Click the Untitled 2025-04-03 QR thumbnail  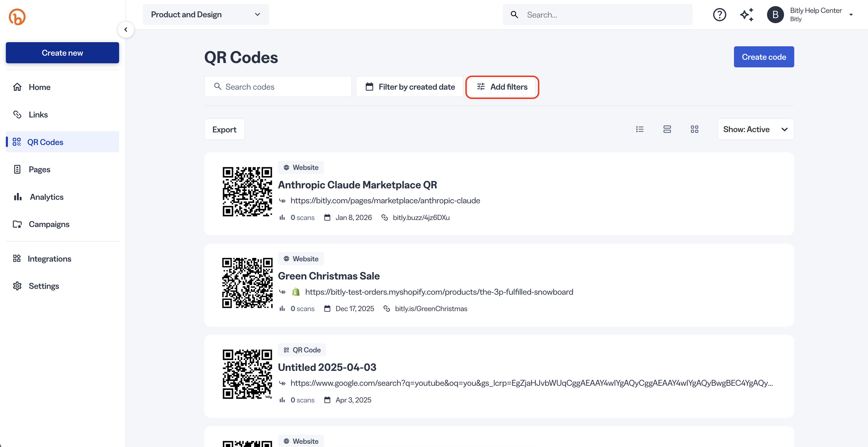(247, 374)
